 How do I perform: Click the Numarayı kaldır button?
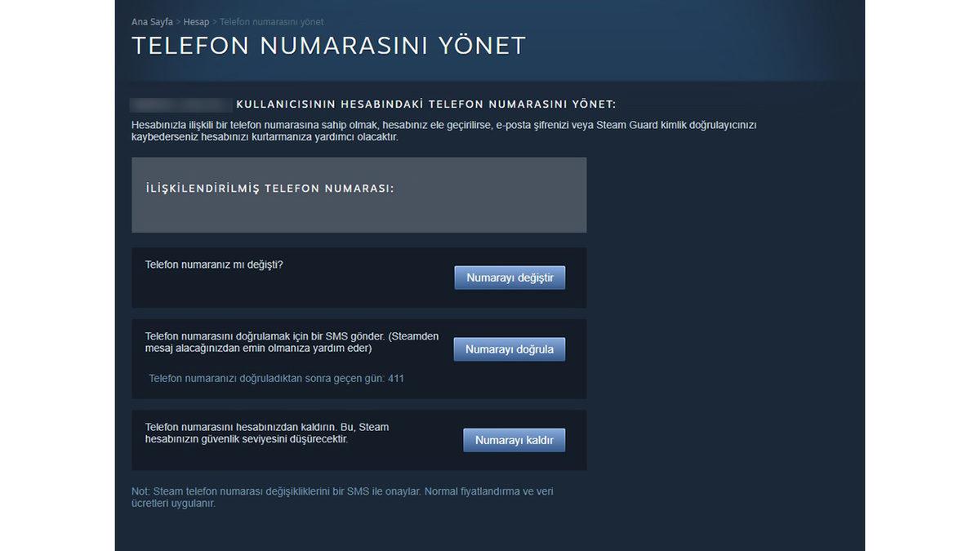[x=514, y=439]
